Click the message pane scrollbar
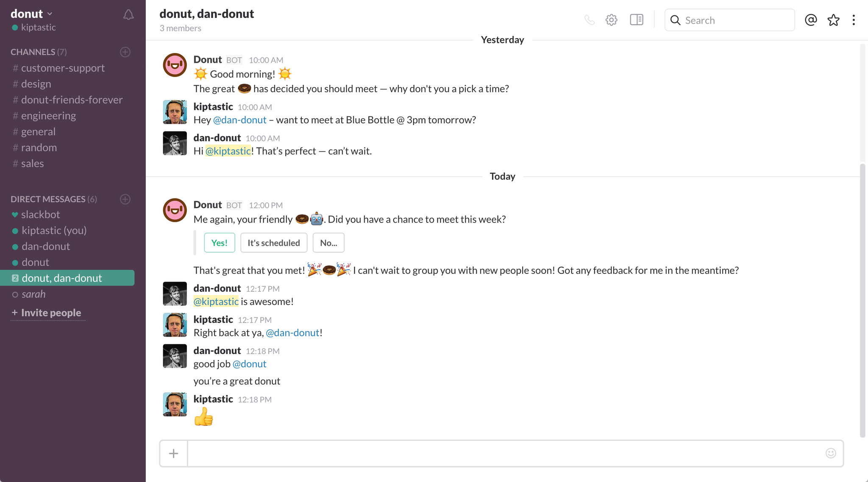This screenshot has width=868, height=482. (x=862, y=301)
